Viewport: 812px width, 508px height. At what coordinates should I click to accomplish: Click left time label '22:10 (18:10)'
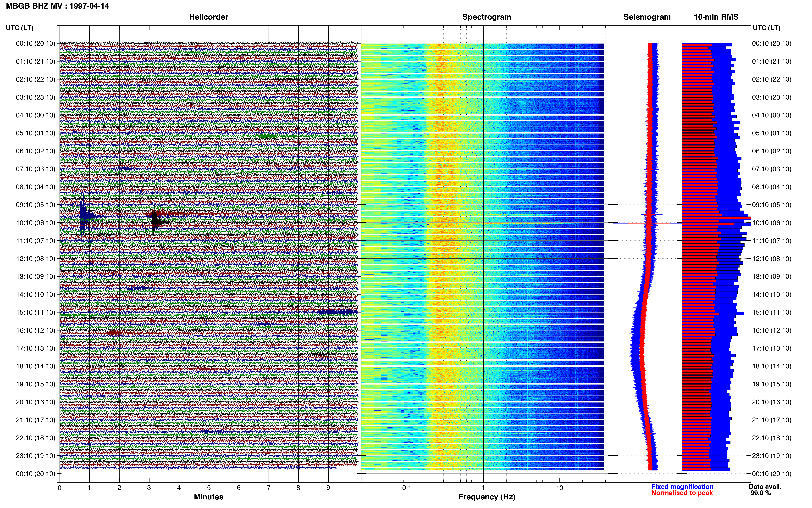pyautogui.click(x=36, y=438)
